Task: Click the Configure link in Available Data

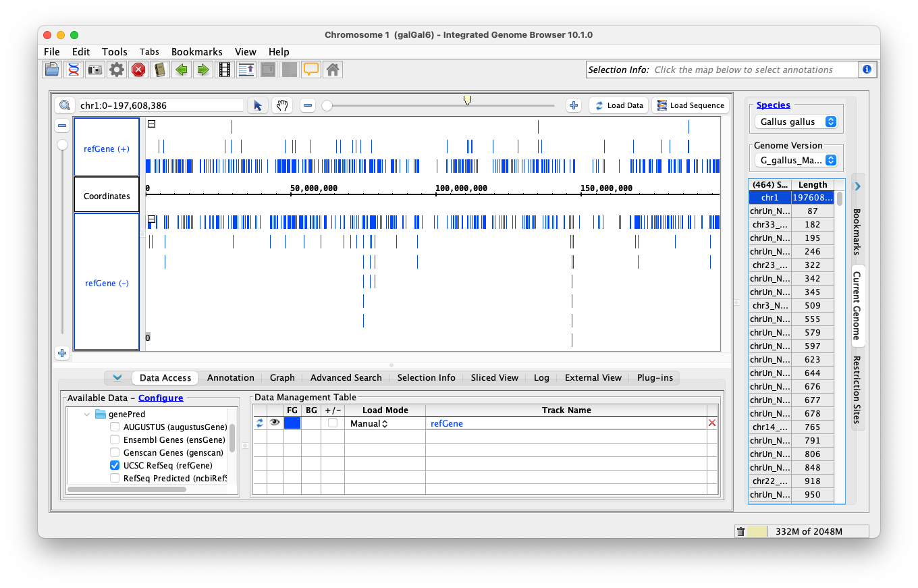Action: [161, 398]
